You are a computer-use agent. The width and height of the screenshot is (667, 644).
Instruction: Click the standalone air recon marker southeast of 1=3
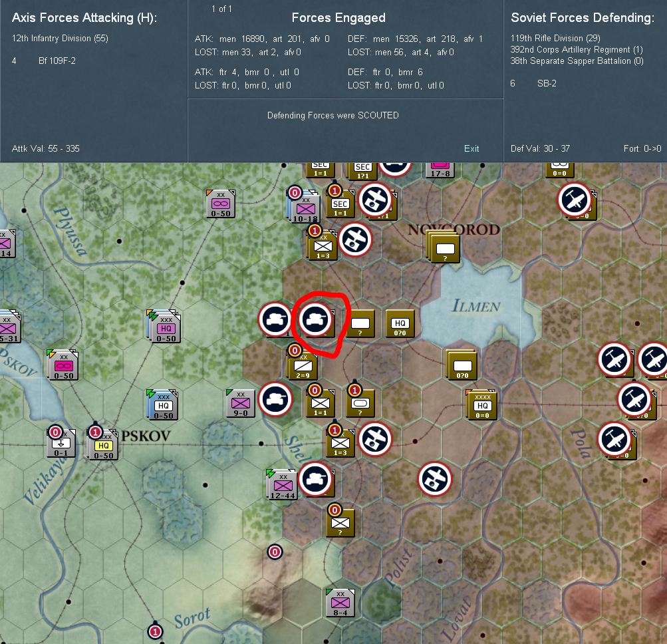click(435, 479)
